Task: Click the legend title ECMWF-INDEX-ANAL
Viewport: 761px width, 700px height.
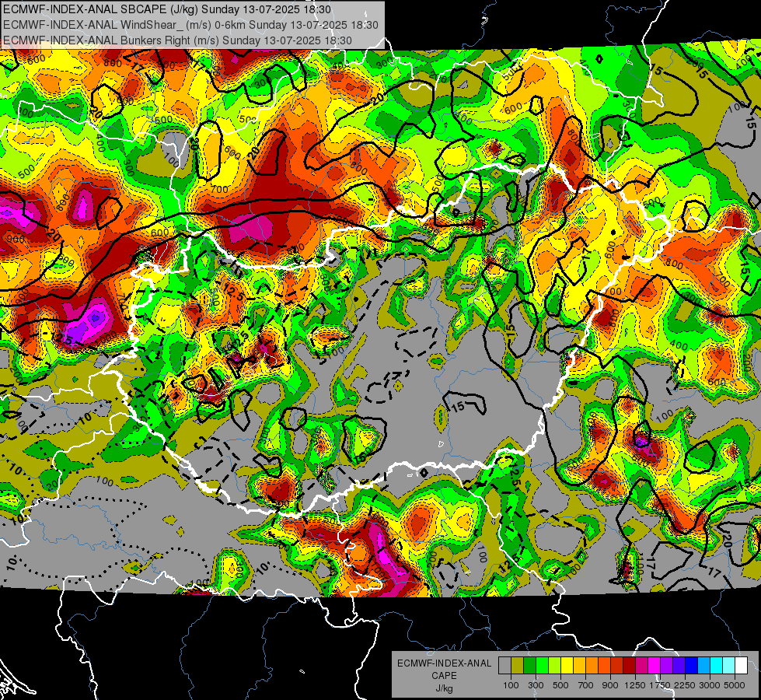Action: tap(444, 663)
